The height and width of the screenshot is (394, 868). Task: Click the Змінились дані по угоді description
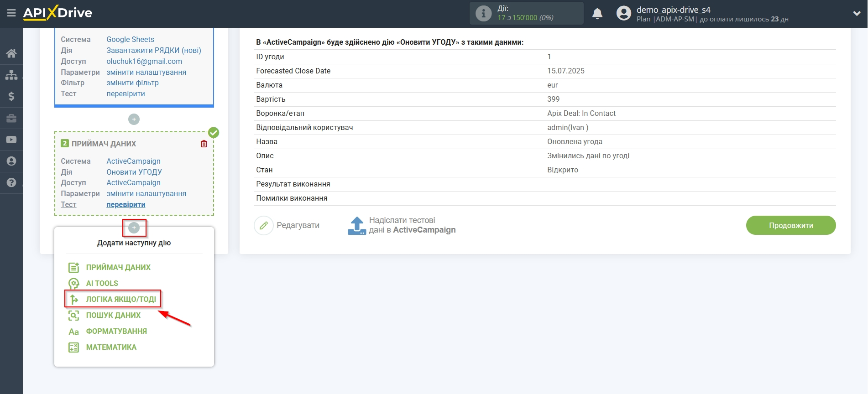coord(588,156)
